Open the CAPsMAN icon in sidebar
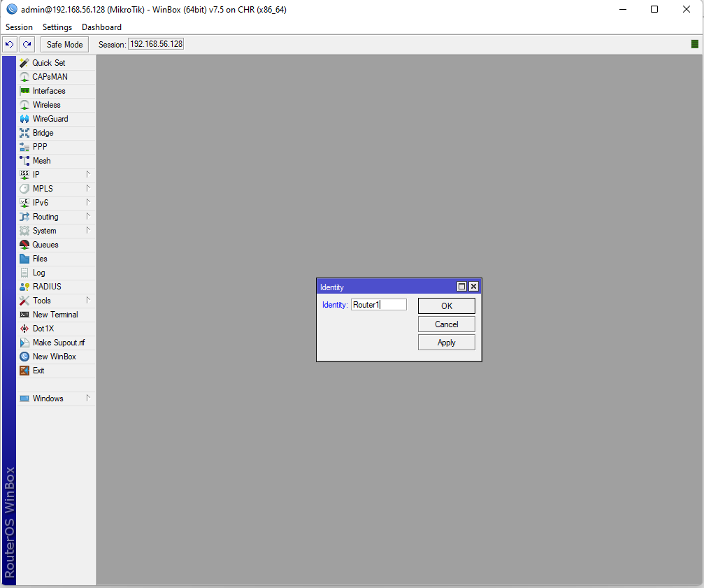 pos(24,77)
